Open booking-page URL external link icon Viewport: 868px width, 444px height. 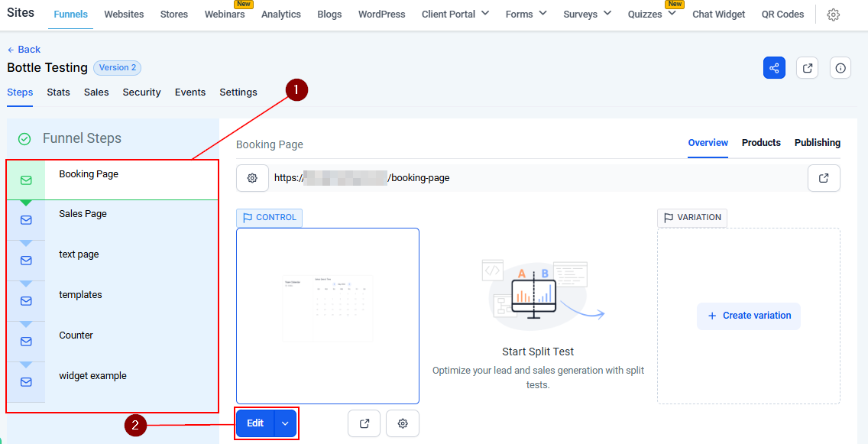[824, 178]
